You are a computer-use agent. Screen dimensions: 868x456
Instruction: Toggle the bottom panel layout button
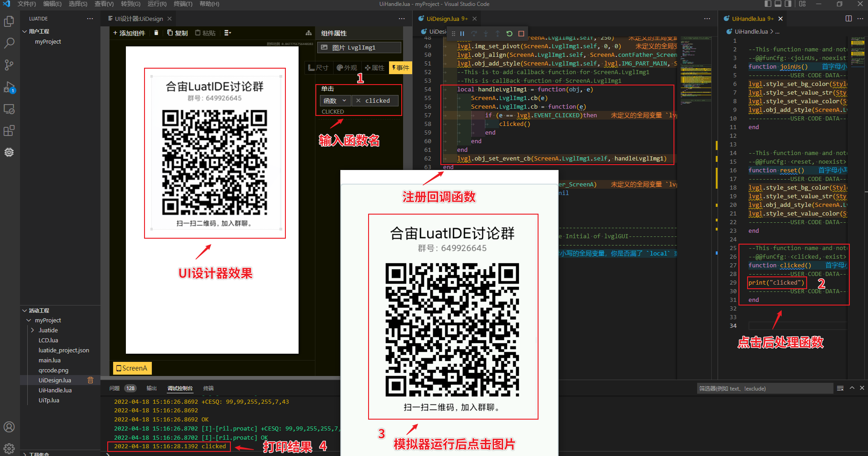pyautogui.click(x=778, y=4)
